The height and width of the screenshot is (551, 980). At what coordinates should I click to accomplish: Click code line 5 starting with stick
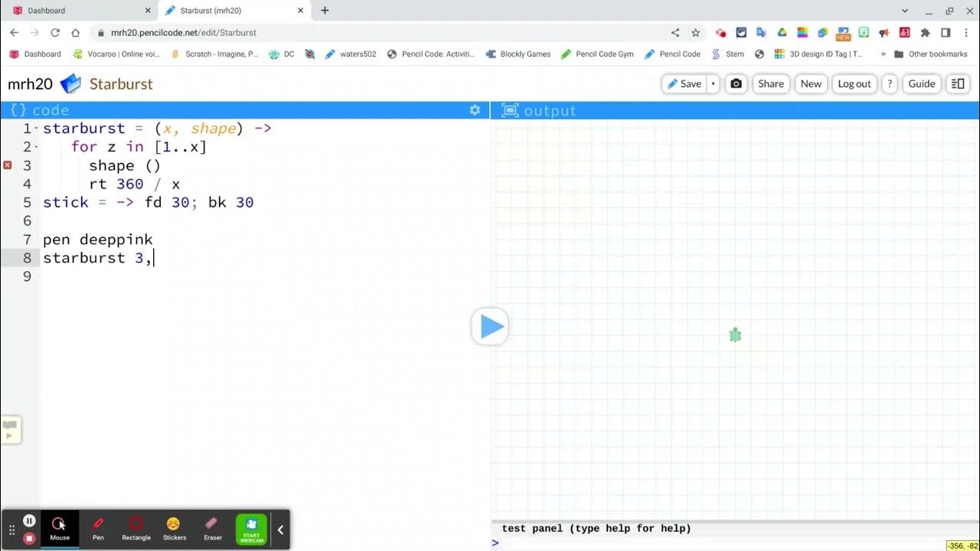click(x=148, y=203)
